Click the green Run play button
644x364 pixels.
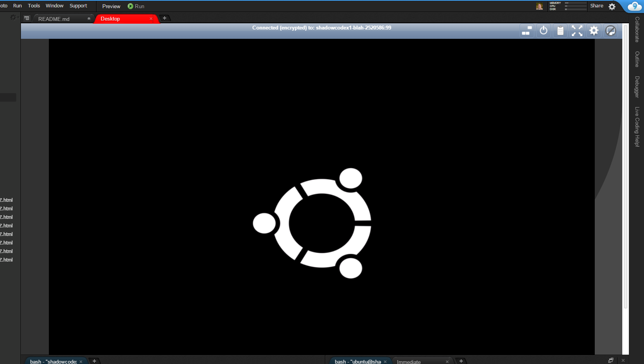pyautogui.click(x=136, y=6)
